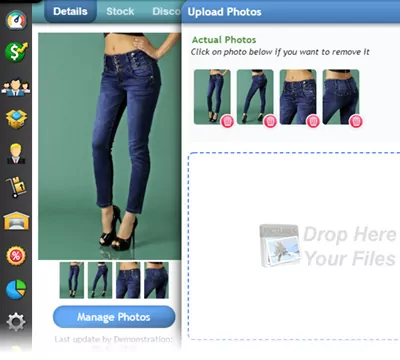Select first thumbnail under main product image
Image resolution: width=400 pixels, height=360 pixels.
tap(72, 280)
